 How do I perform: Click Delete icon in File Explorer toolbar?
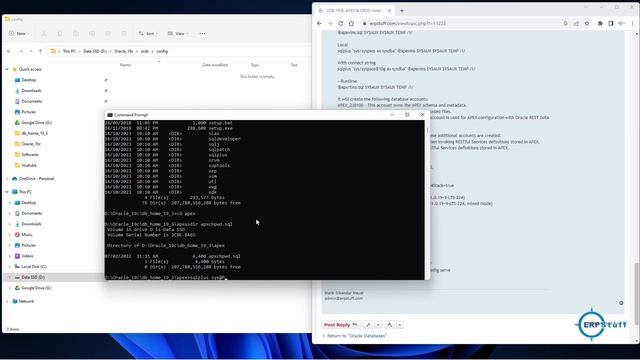click(x=124, y=33)
